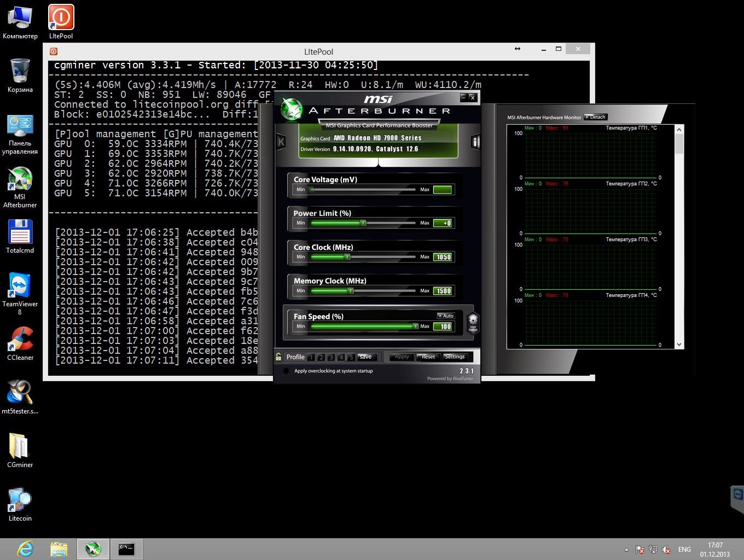The width and height of the screenshot is (744, 560).
Task: Click the LItePool window title icon
Action: click(54, 51)
